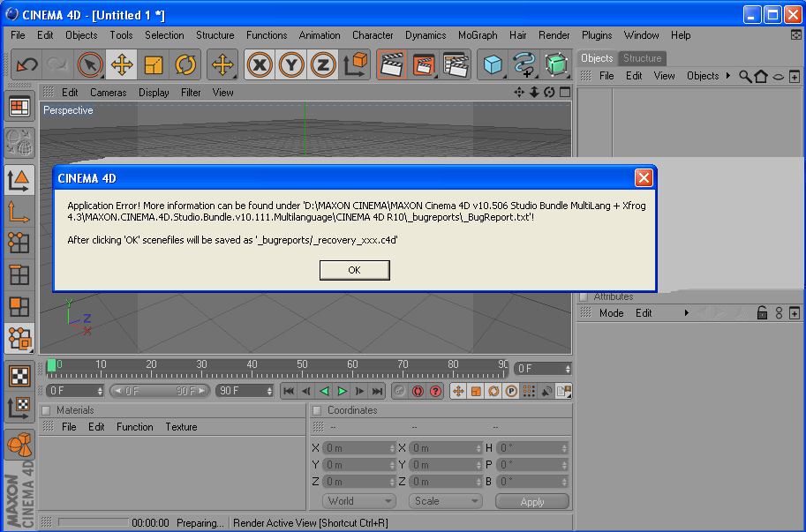Select the Texture tool checkerboard icon
The width and height of the screenshot is (806, 532).
point(19,377)
